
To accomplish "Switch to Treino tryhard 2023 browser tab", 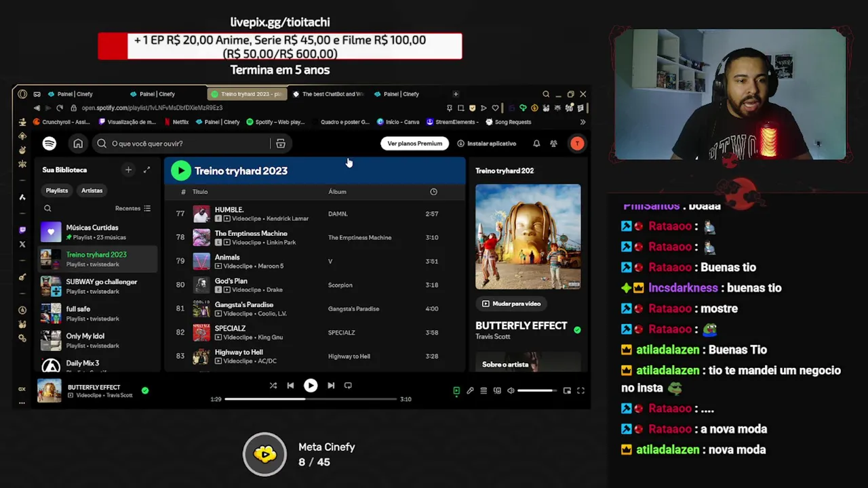I will pyautogui.click(x=247, y=94).
